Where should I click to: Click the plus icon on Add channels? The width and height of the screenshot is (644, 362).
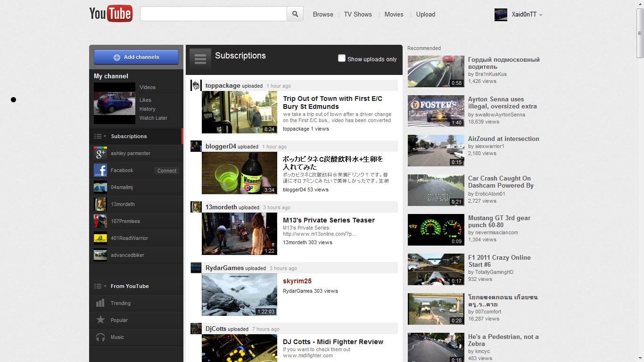[x=117, y=58]
